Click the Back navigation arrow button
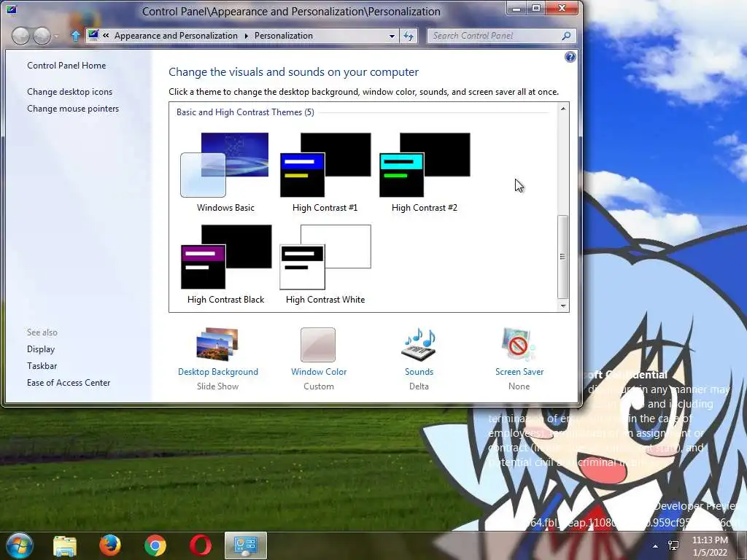747x560 pixels. pyautogui.click(x=20, y=36)
